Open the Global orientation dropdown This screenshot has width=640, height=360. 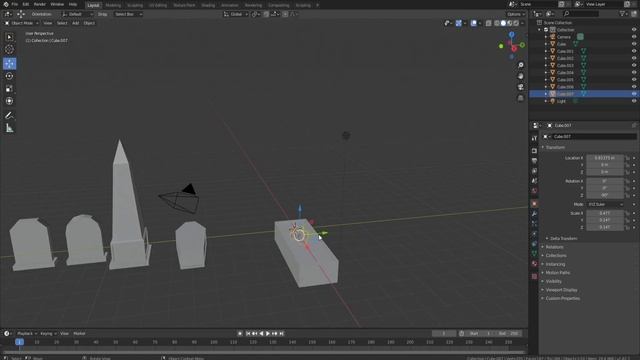pyautogui.click(x=236, y=14)
